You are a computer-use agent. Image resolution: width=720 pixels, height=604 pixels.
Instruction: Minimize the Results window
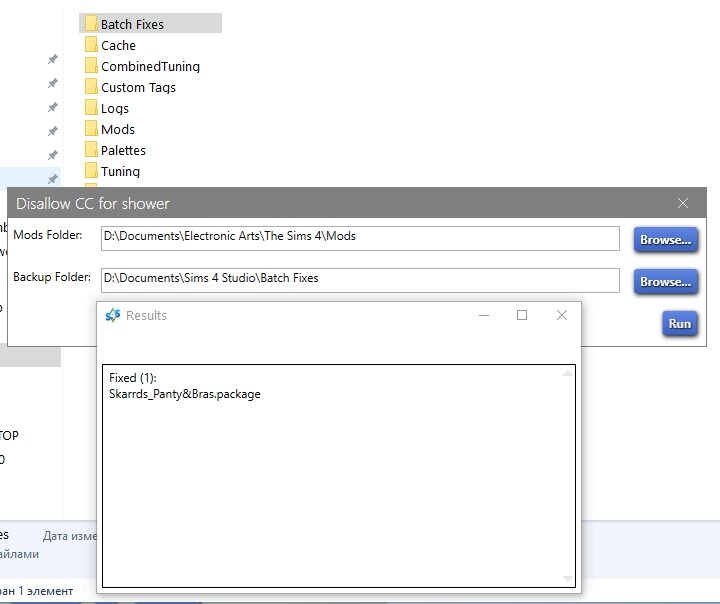pyautogui.click(x=484, y=315)
